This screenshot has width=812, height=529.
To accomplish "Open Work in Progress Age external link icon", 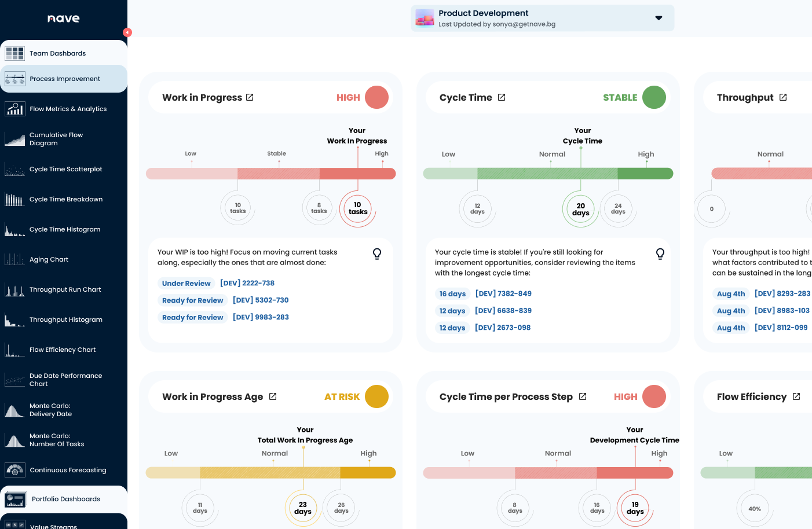I will (x=273, y=396).
